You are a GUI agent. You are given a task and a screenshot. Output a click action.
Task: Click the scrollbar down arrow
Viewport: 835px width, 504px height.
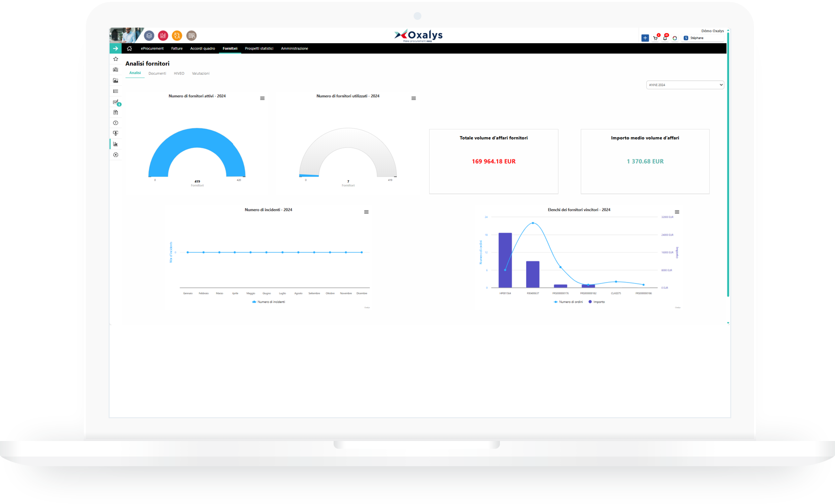(728, 323)
